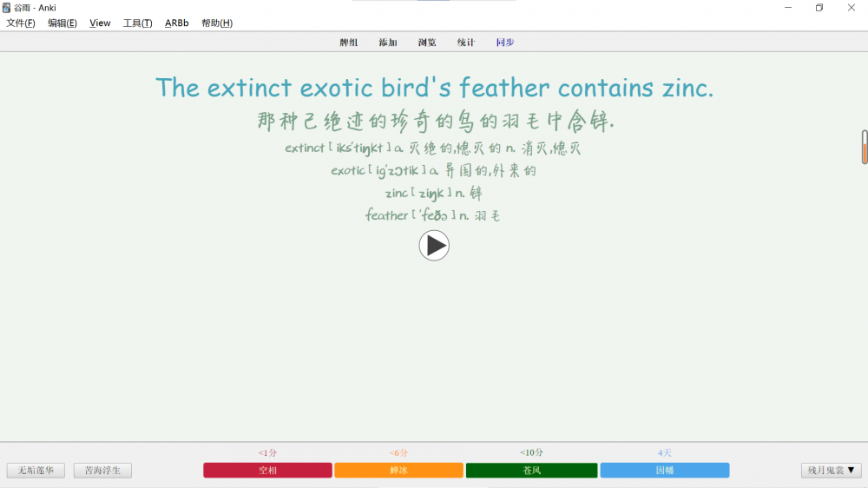Click the 苦海浮生 button

point(102,471)
